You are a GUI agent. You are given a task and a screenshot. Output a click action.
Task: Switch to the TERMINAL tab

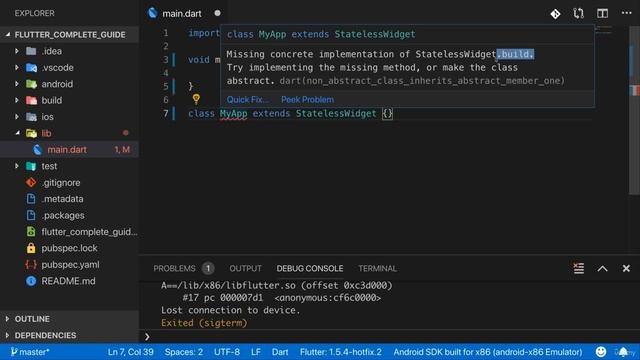point(378,269)
